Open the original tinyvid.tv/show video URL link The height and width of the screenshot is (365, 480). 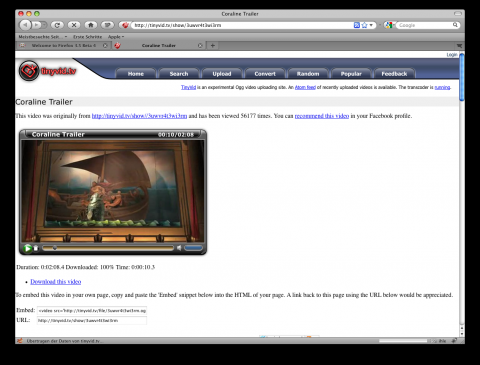(x=139, y=116)
